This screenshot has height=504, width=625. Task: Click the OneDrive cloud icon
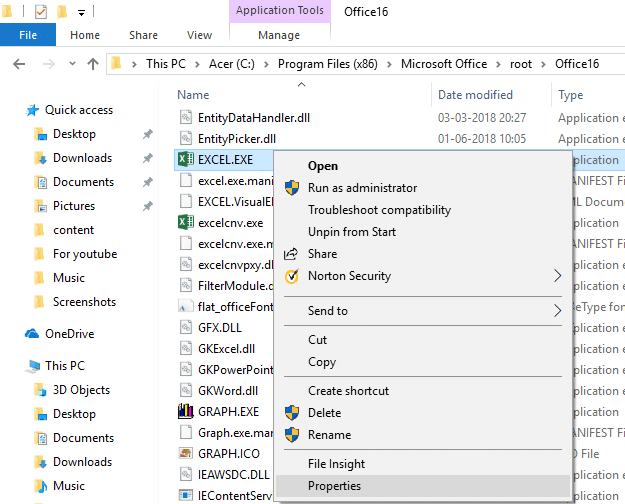(32, 333)
